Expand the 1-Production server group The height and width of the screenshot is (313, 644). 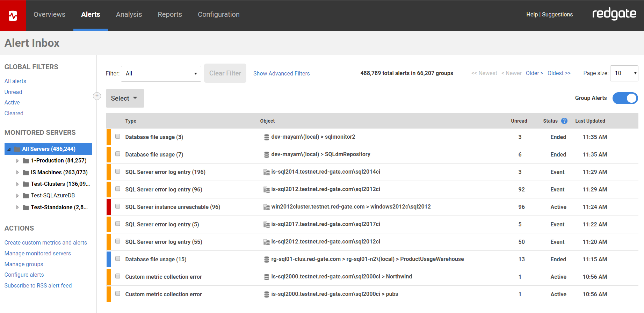click(17, 161)
